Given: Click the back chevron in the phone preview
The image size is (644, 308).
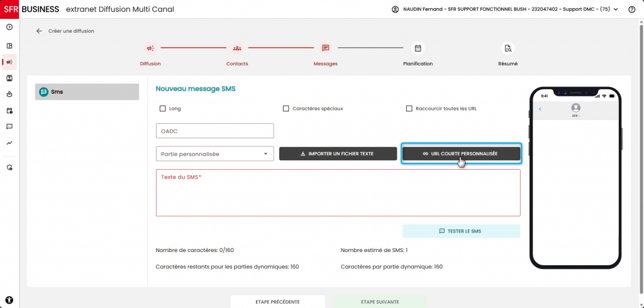Looking at the screenshot, I should (540, 109).
